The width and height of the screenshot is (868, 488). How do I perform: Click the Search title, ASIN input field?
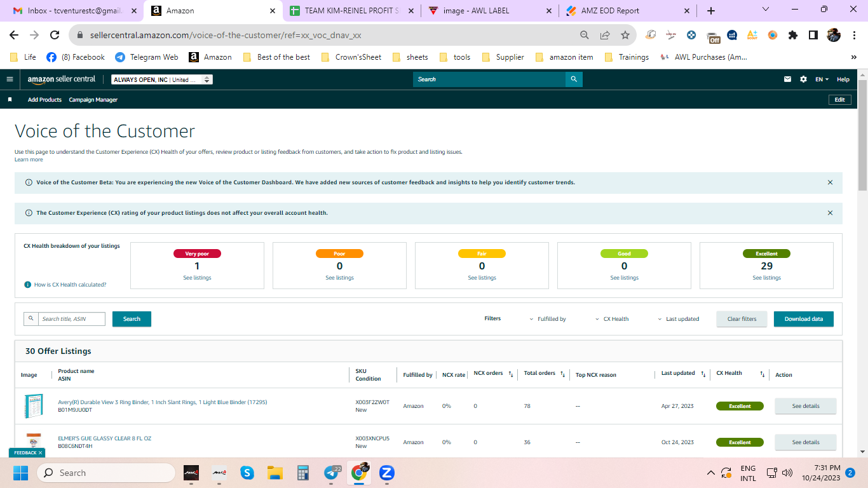72,319
